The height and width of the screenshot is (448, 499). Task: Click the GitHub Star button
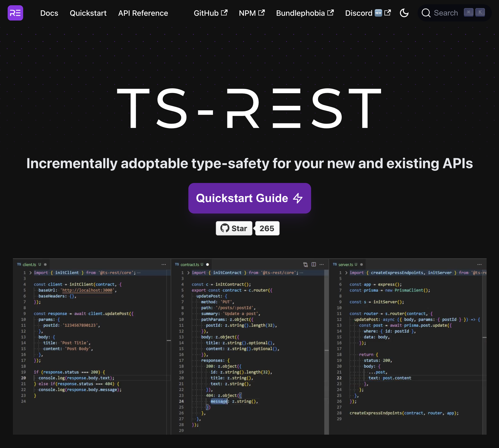(234, 228)
